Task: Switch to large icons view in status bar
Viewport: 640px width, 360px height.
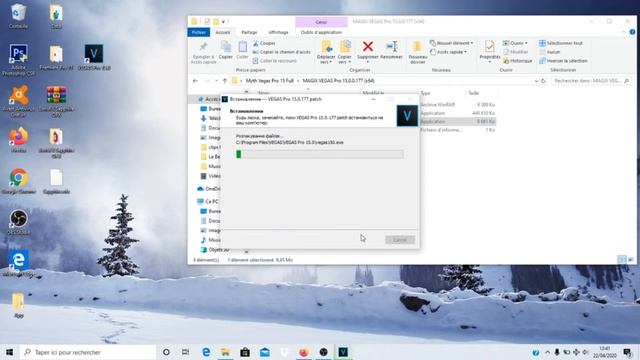Action: [x=631, y=259]
